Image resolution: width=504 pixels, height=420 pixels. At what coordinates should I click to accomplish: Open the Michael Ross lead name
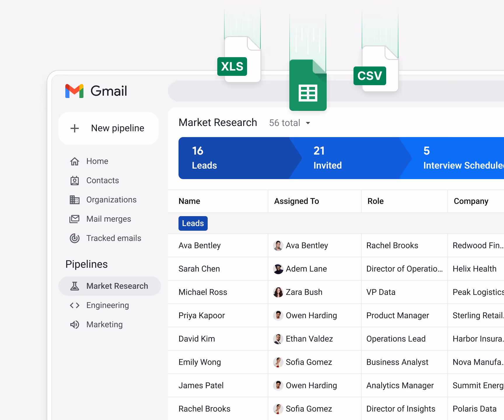[203, 292]
